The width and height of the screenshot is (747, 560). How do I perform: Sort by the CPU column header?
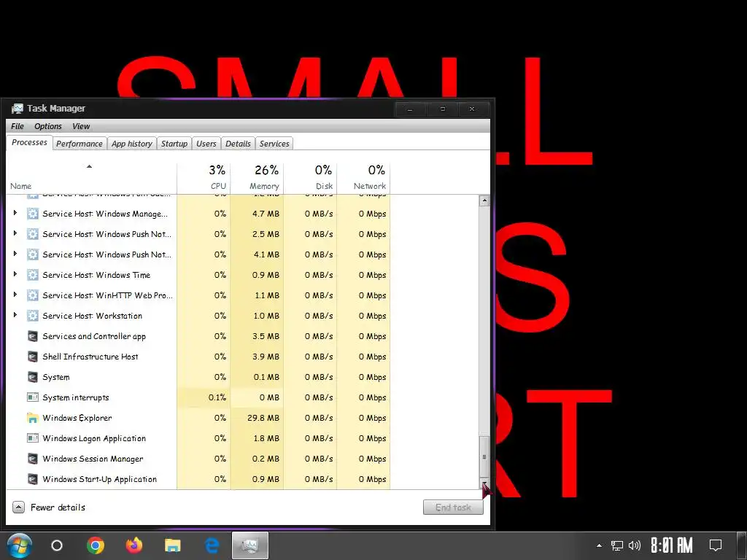coord(204,178)
